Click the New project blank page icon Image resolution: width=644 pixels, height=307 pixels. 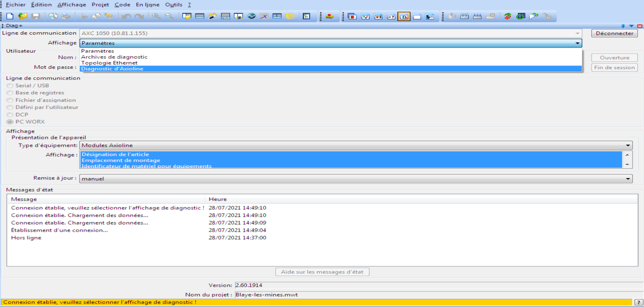pos(10,16)
